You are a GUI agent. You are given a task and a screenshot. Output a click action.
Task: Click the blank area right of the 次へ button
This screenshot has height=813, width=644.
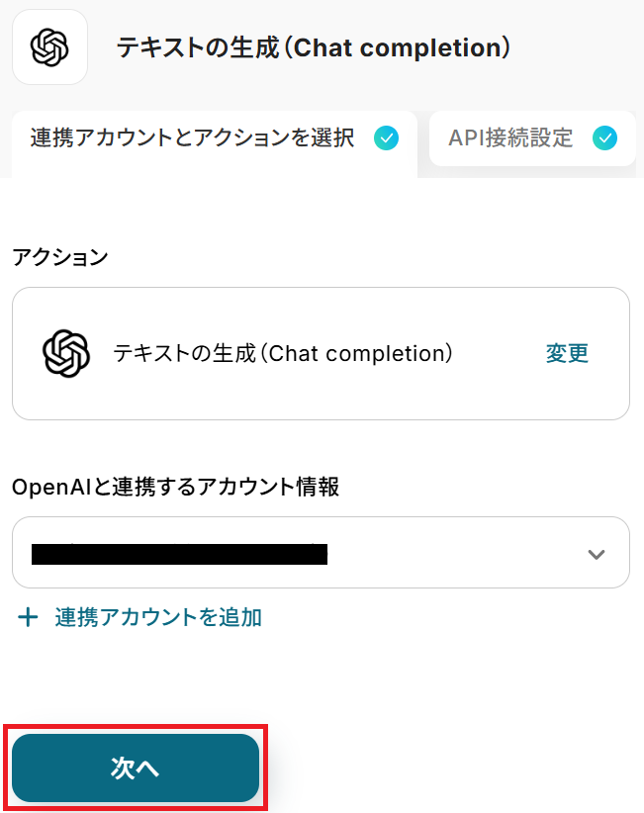point(445,768)
